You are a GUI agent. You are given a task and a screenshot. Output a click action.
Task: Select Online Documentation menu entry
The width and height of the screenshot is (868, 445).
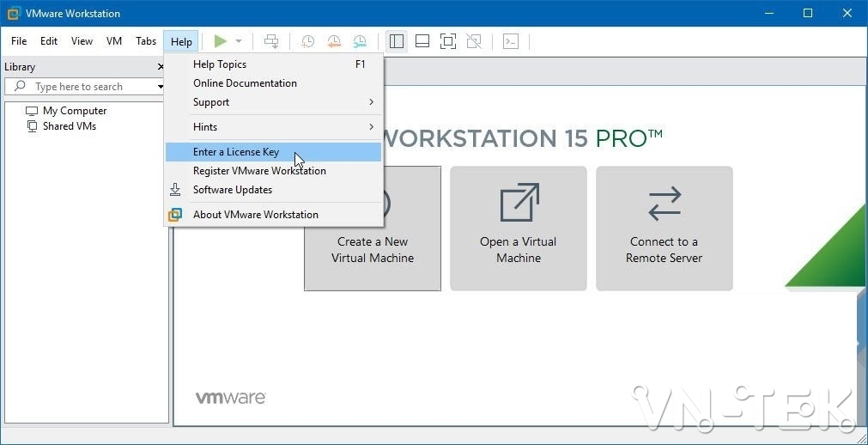[274, 83]
